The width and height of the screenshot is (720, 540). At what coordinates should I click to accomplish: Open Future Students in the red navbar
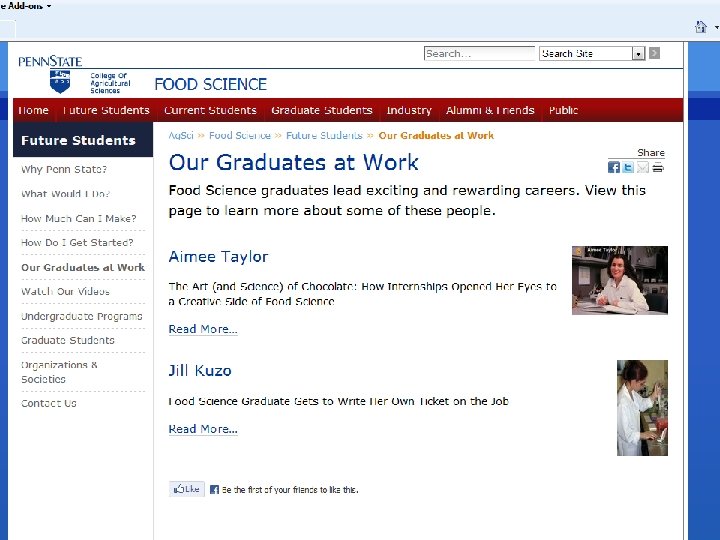point(106,110)
